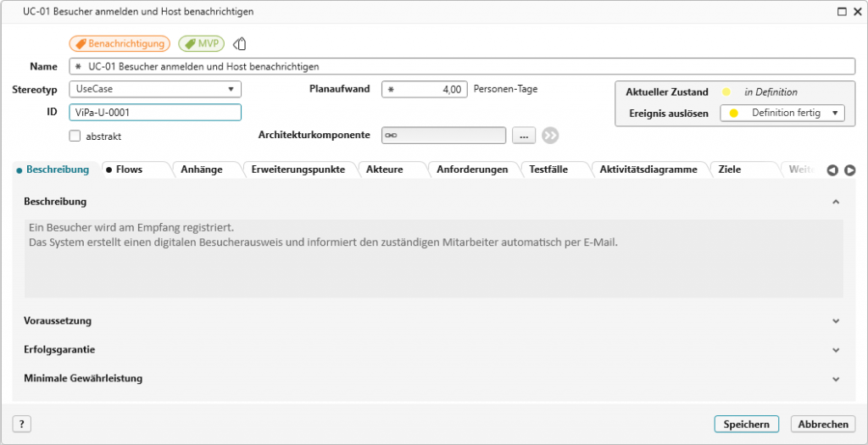Click the green MVP tag
The width and height of the screenshot is (868, 445).
pos(201,44)
